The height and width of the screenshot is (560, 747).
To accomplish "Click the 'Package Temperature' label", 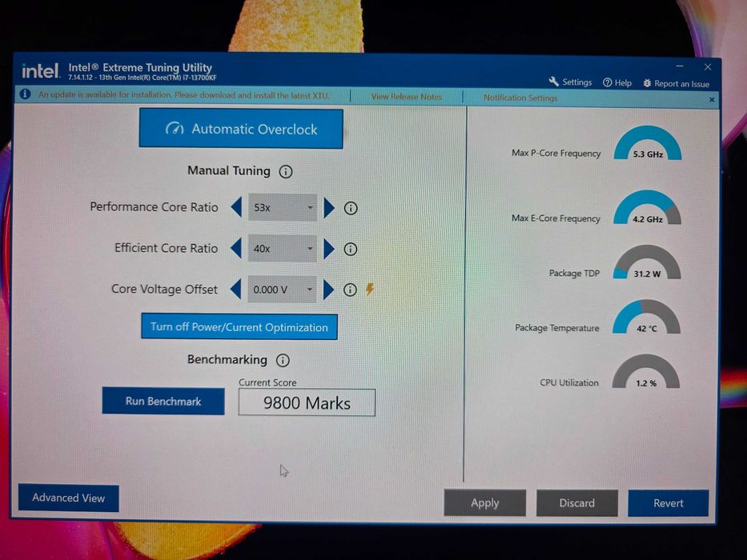I will (x=557, y=328).
